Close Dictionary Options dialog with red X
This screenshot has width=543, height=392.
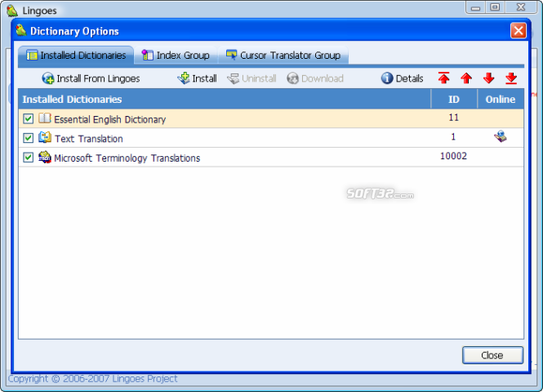click(x=518, y=30)
